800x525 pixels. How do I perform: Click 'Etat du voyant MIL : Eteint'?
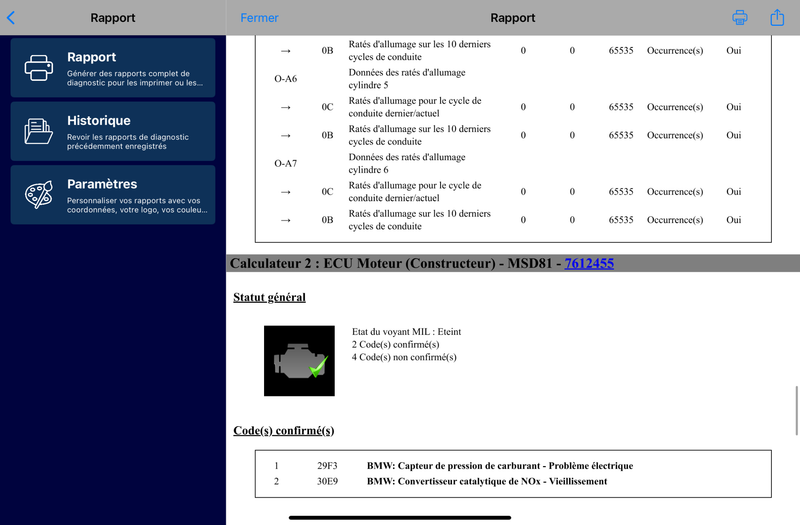(407, 332)
